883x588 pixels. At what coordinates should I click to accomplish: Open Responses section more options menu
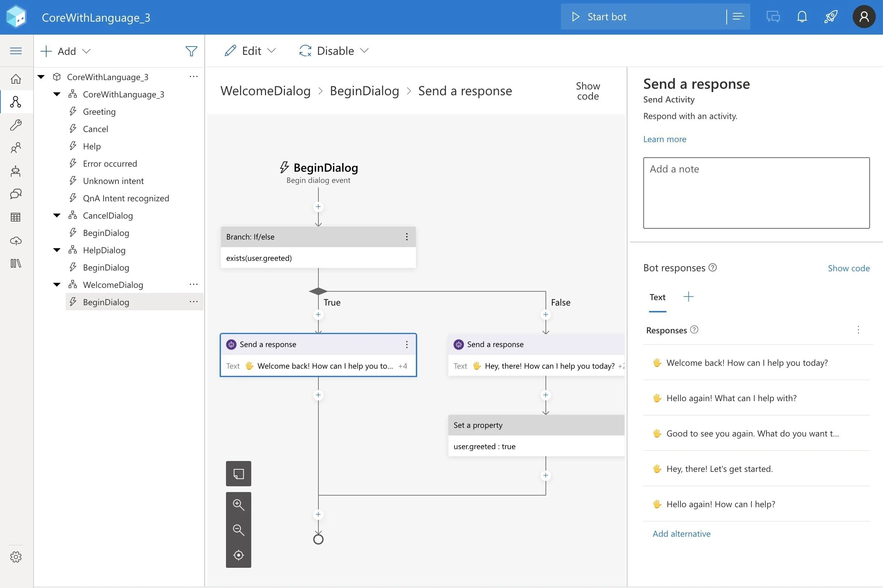tap(858, 330)
